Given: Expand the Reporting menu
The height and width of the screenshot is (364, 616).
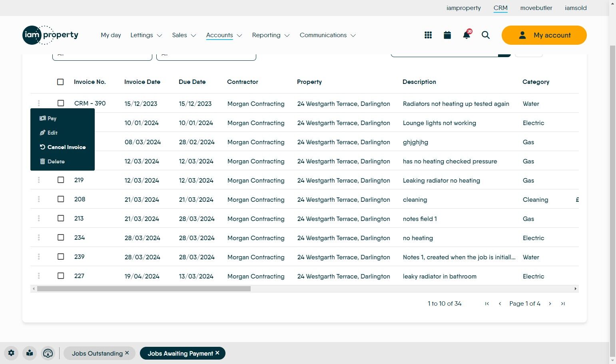Looking at the screenshot, I should point(271,35).
